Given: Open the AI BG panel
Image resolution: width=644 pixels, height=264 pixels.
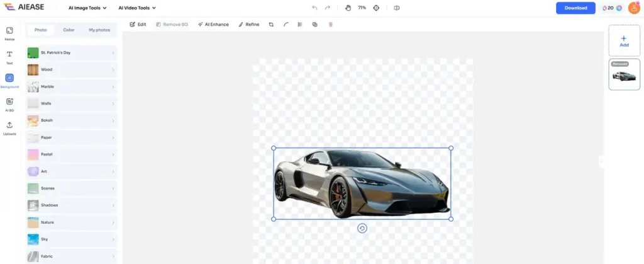Looking at the screenshot, I should click(x=9, y=104).
